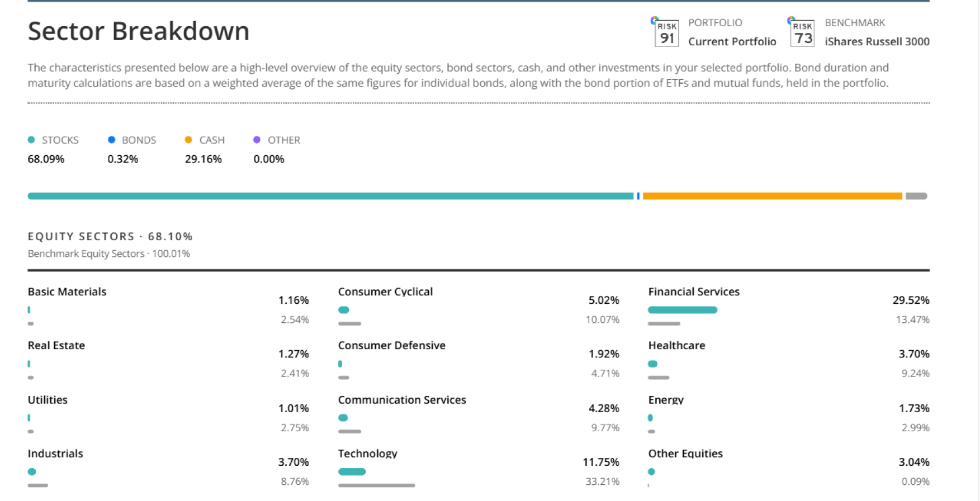Click the gray segment at allocation bar end
The image size is (980, 501).
(x=916, y=196)
